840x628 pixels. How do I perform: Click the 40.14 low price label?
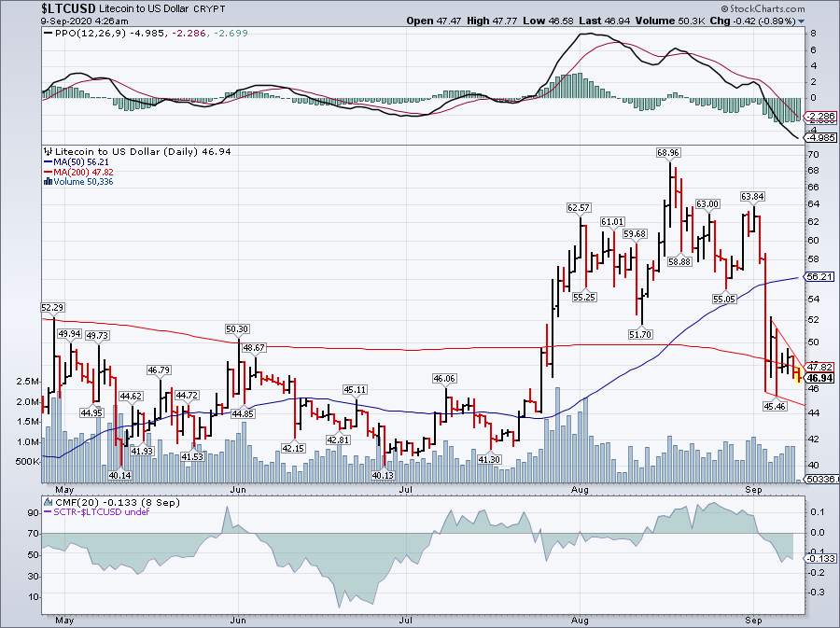coord(119,475)
